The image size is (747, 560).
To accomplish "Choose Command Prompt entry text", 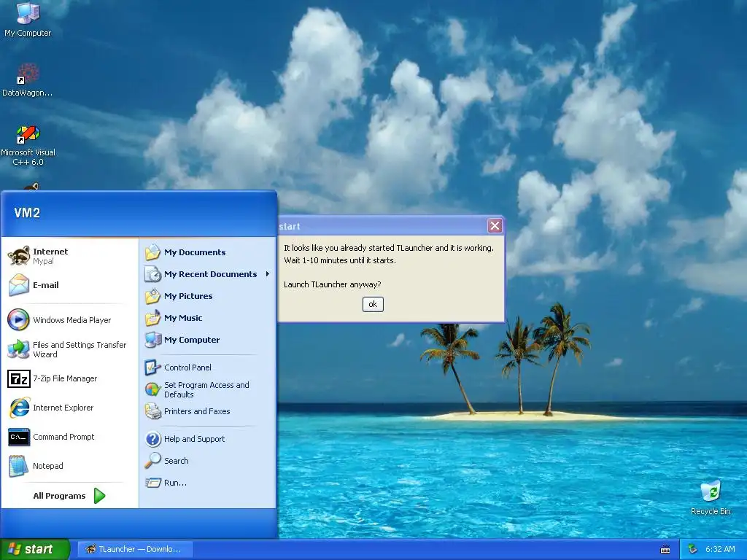I will pyautogui.click(x=63, y=437).
